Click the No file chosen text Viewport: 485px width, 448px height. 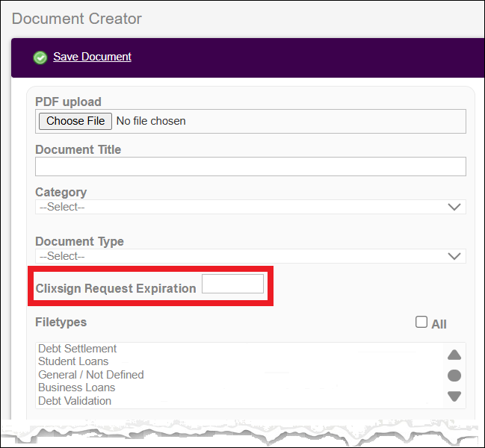point(151,121)
